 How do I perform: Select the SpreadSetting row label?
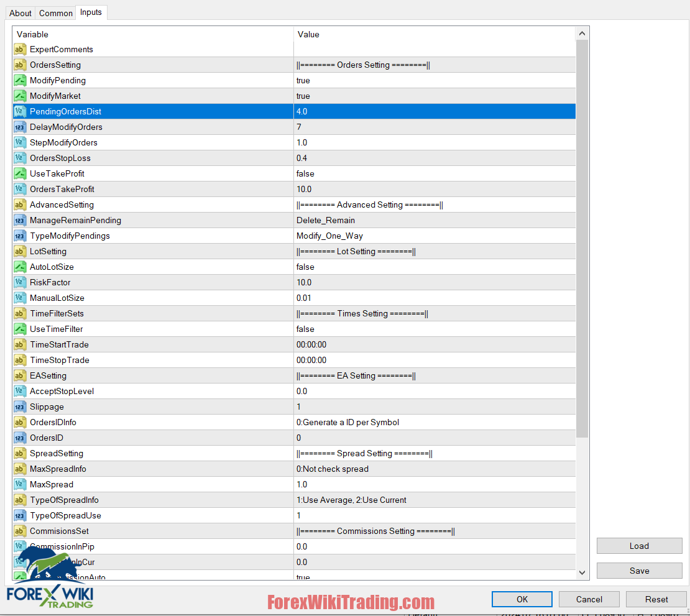point(57,454)
